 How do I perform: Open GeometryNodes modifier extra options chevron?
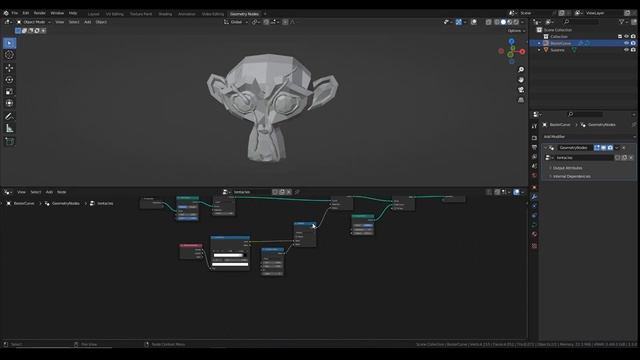click(617, 148)
